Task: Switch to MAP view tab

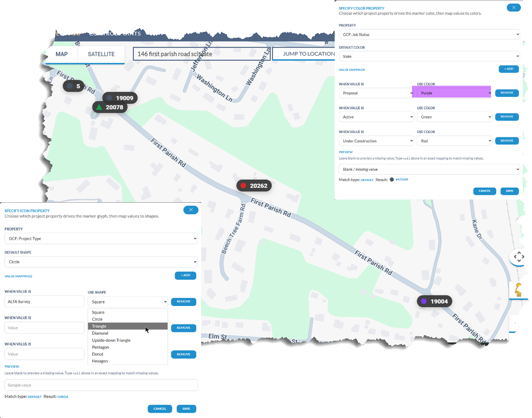Action: coord(62,54)
